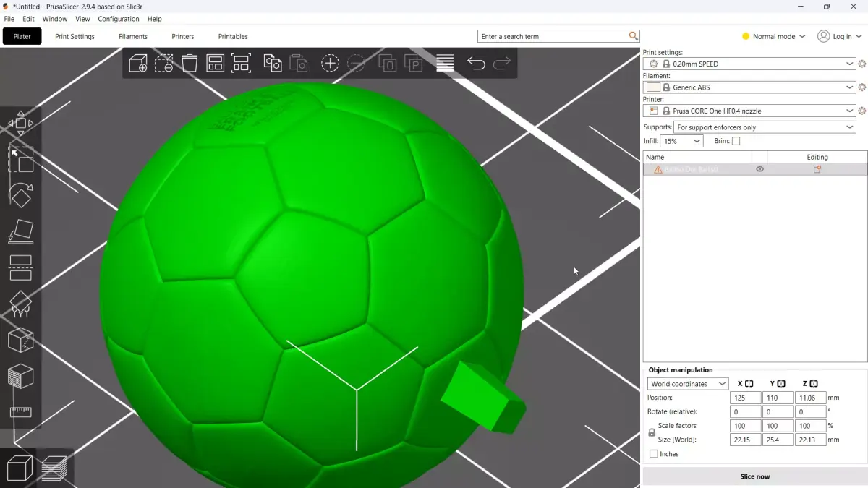The image size is (868, 488).
Task: Toggle object visibility eye icon
Action: click(x=759, y=169)
